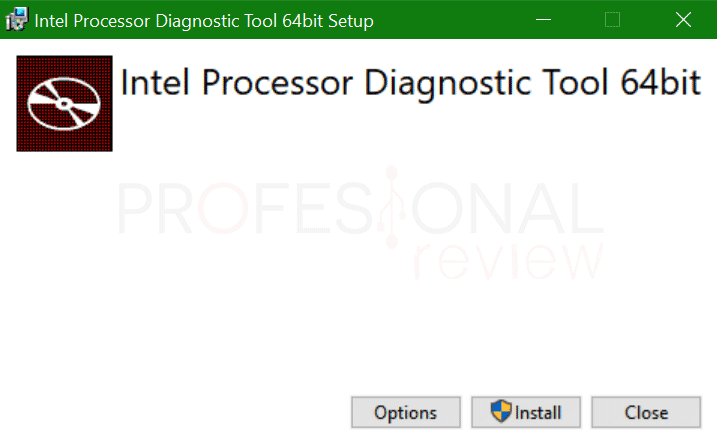Click the 64bit text in the heading
This screenshot has height=444, width=717.
pyautogui.click(x=661, y=82)
